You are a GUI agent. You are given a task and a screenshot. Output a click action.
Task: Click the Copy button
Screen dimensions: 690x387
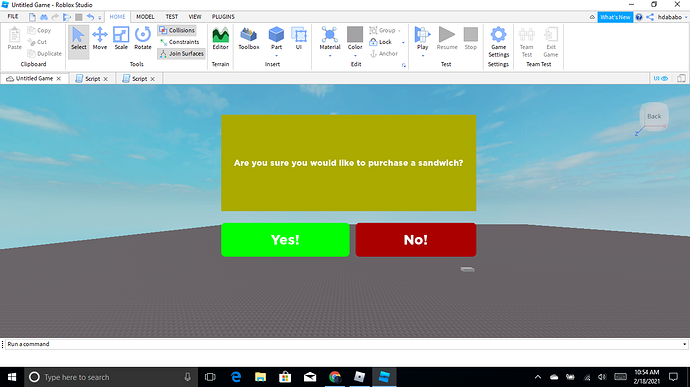pos(40,30)
